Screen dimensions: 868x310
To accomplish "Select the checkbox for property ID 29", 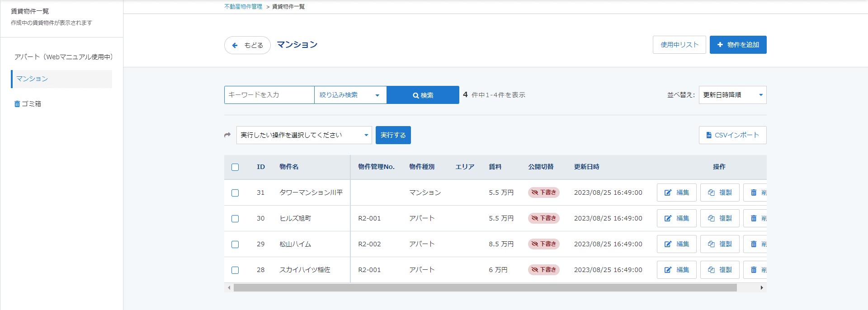I will pyautogui.click(x=235, y=244).
